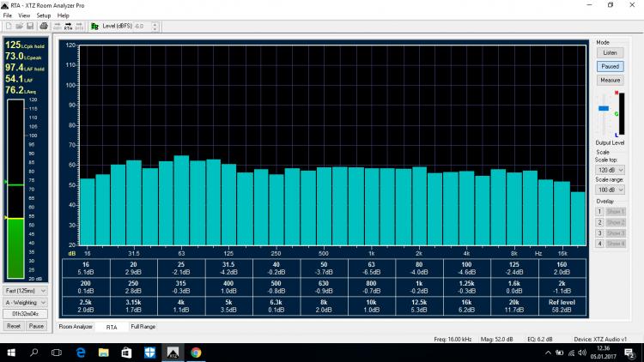
Task: Open Task View from taskbar
Action: [57, 353]
